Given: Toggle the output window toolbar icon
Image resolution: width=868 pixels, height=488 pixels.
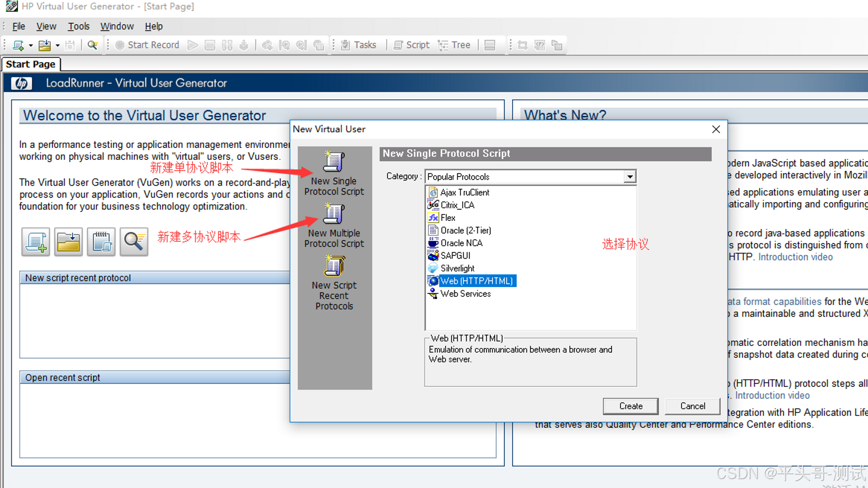Looking at the screenshot, I should coord(490,45).
